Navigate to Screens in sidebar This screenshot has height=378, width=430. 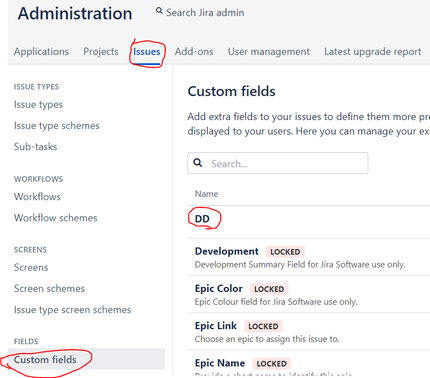pos(31,267)
